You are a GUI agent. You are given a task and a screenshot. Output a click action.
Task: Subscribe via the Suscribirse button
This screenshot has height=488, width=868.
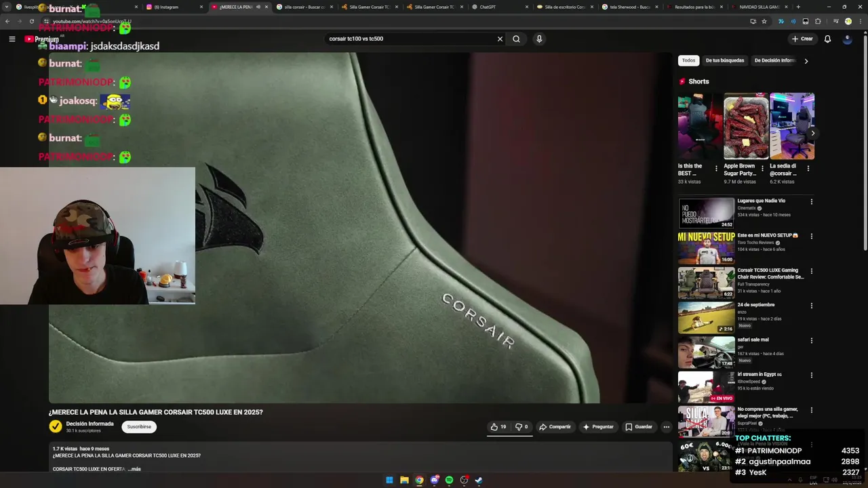[x=139, y=426]
